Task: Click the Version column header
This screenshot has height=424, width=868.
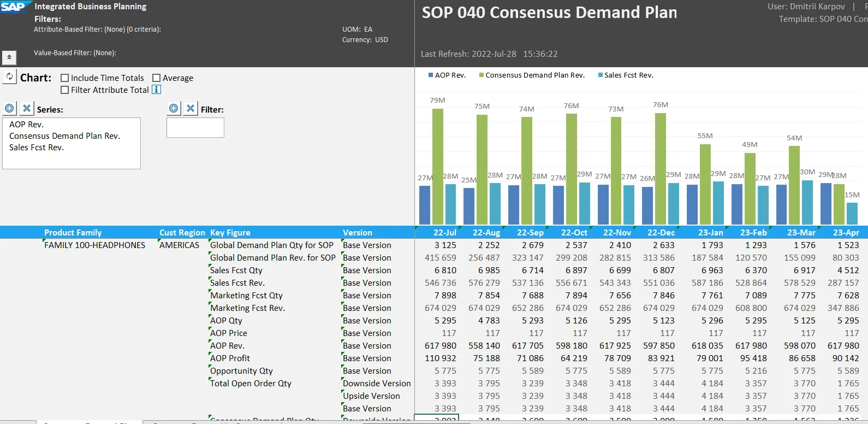Action: coord(358,232)
